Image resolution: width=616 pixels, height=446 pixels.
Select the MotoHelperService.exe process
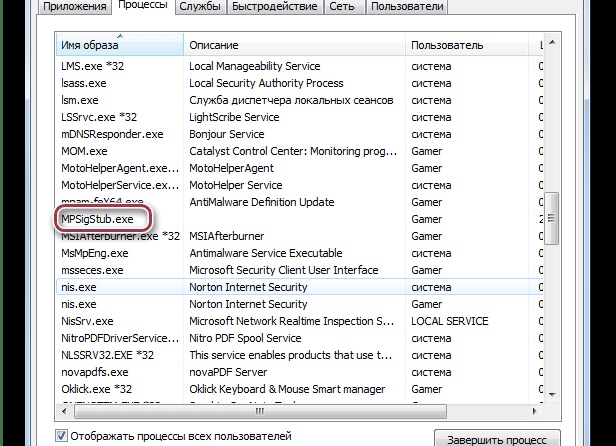(x=300, y=185)
